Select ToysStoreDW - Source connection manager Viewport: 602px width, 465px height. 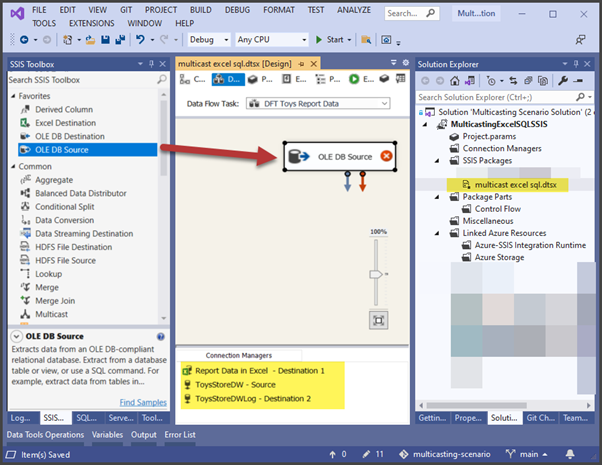[235, 385]
